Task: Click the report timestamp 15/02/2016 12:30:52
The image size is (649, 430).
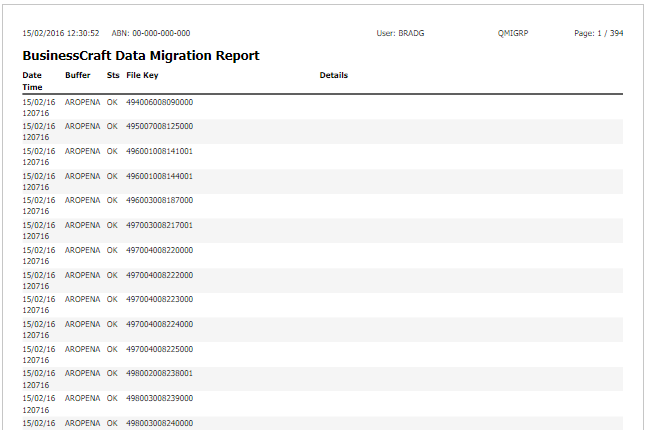Action: point(61,33)
